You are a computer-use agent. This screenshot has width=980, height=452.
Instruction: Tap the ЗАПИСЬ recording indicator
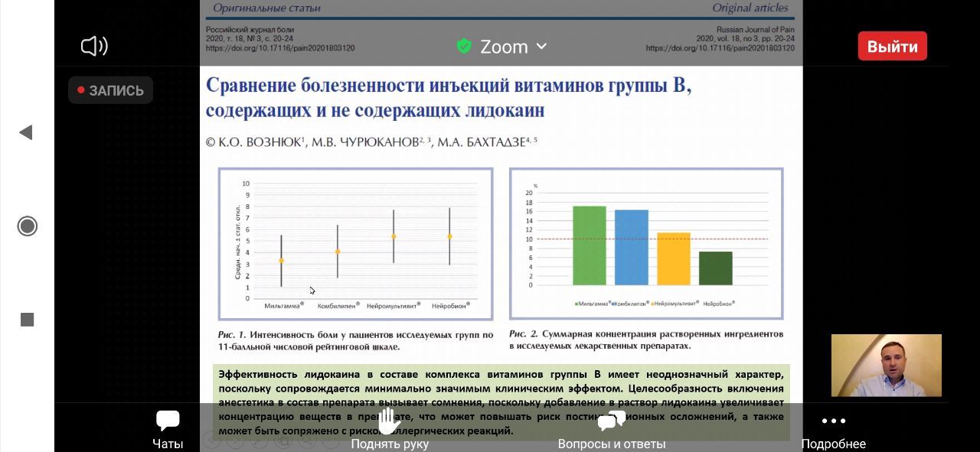click(110, 90)
